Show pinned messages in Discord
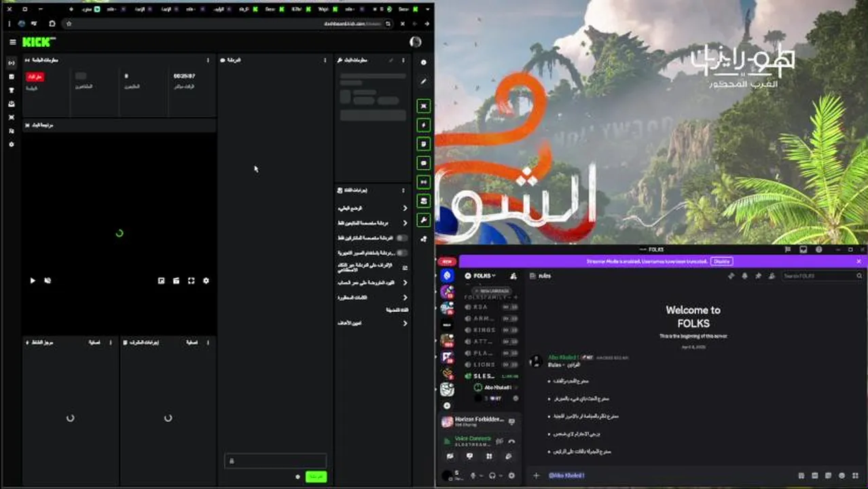The image size is (868, 489). pyautogui.click(x=758, y=276)
